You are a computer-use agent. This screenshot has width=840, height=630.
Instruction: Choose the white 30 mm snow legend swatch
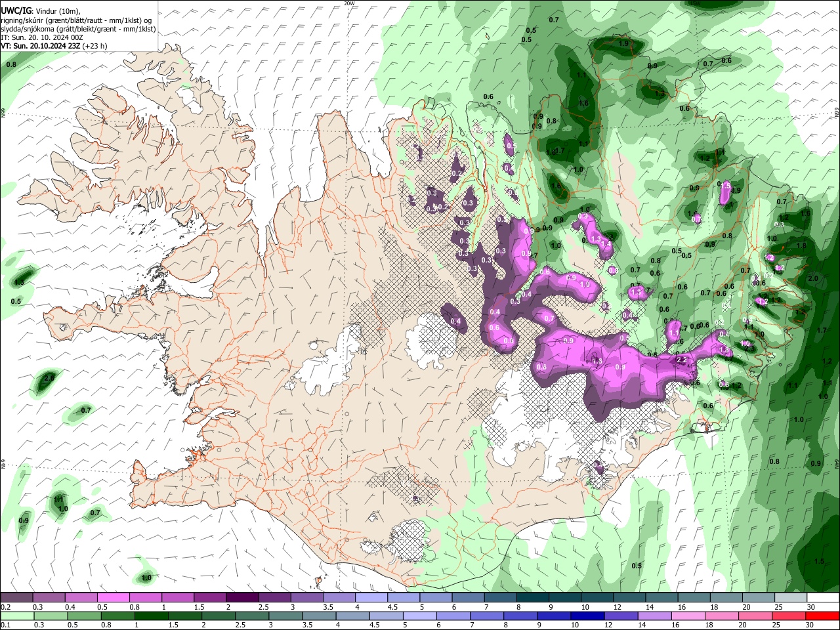[x=824, y=598]
